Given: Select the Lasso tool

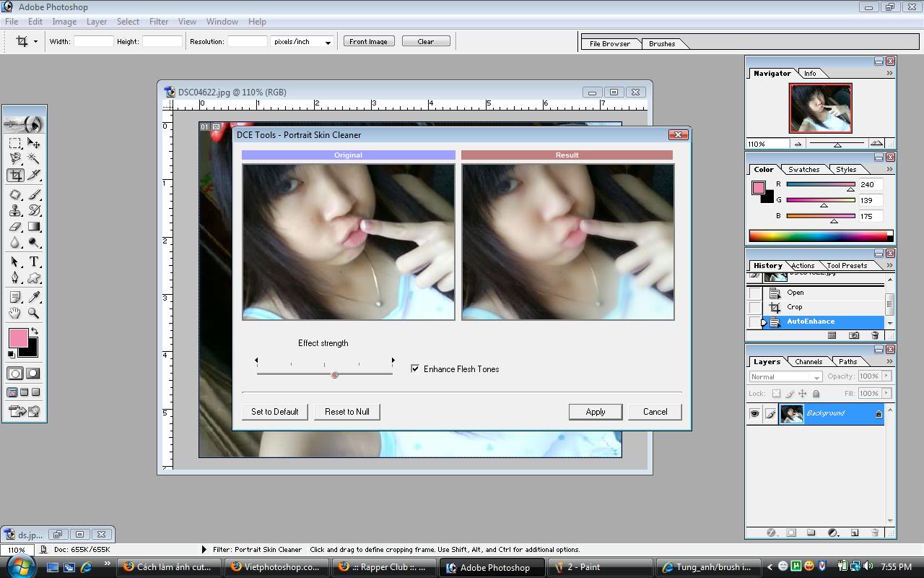Looking at the screenshot, I should 15,159.
